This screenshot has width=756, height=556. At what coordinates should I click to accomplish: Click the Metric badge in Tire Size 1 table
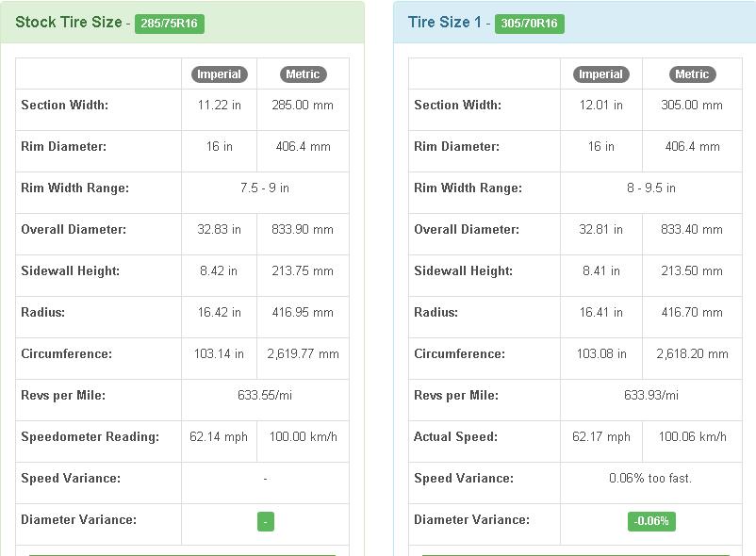tap(692, 74)
